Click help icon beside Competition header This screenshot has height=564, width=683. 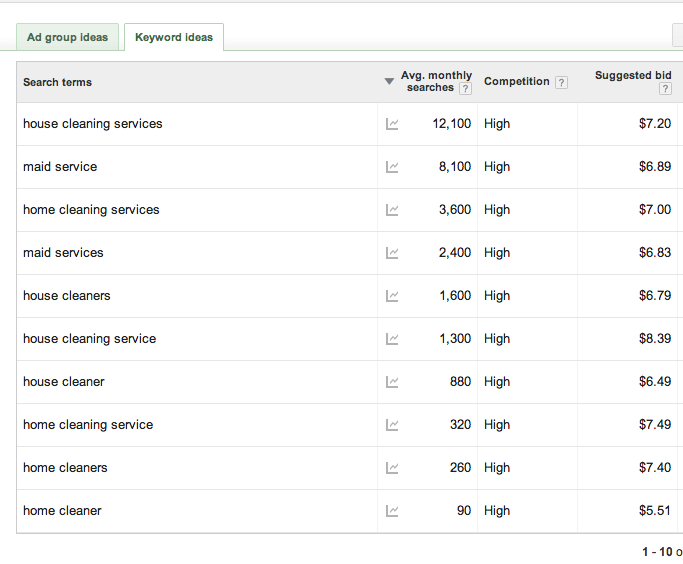pos(561,83)
